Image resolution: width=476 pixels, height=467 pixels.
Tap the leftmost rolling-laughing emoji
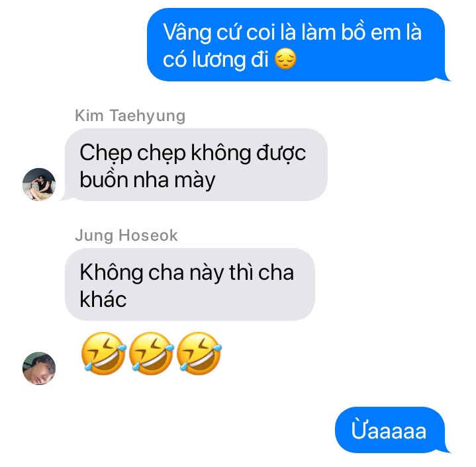click(x=103, y=354)
